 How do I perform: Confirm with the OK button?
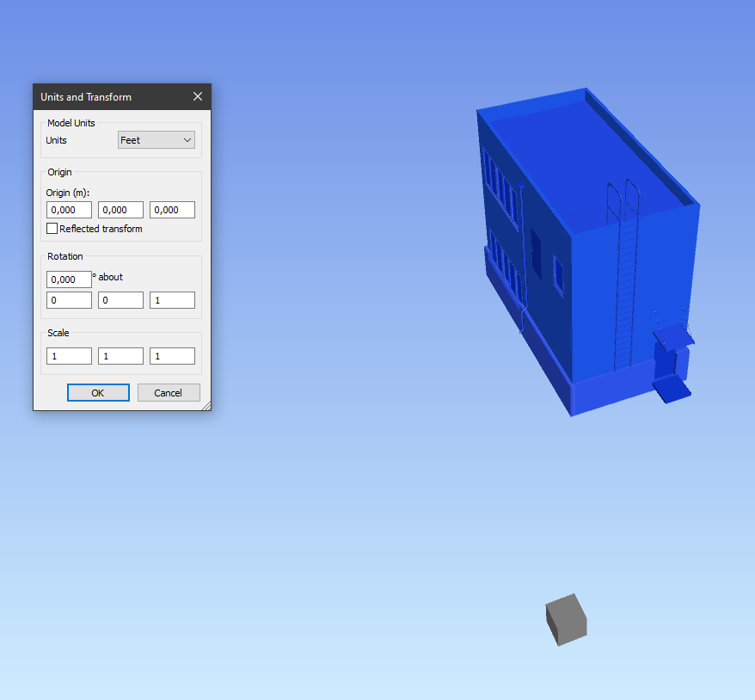[98, 392]
